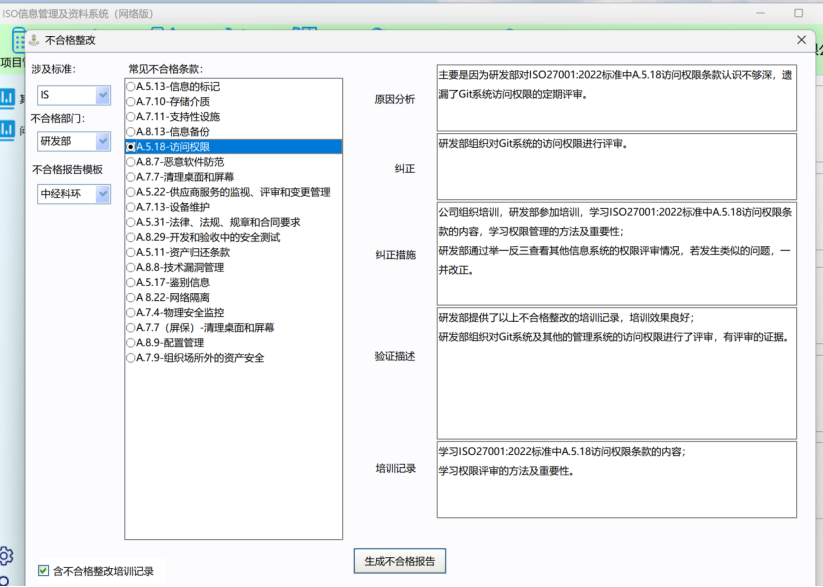
Task: Click inside the 培训记录 text box
Action: (616, 479)
